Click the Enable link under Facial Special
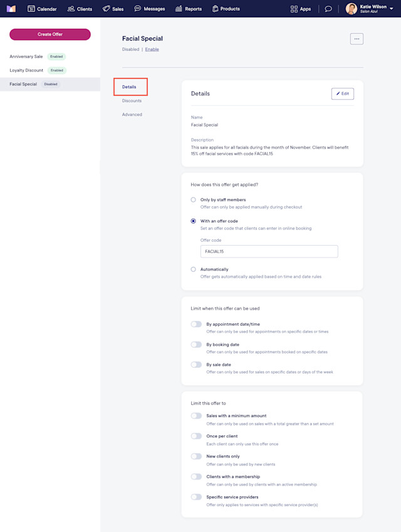 coord(152,50)
